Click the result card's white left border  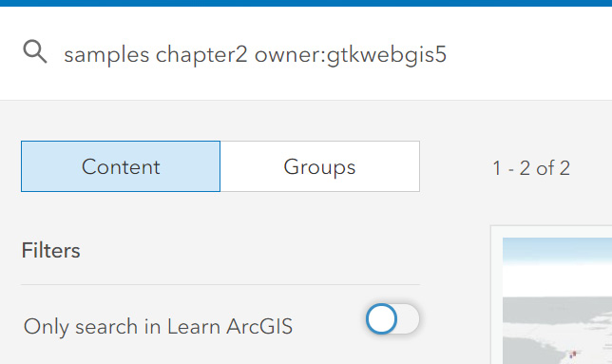point(496,297)
